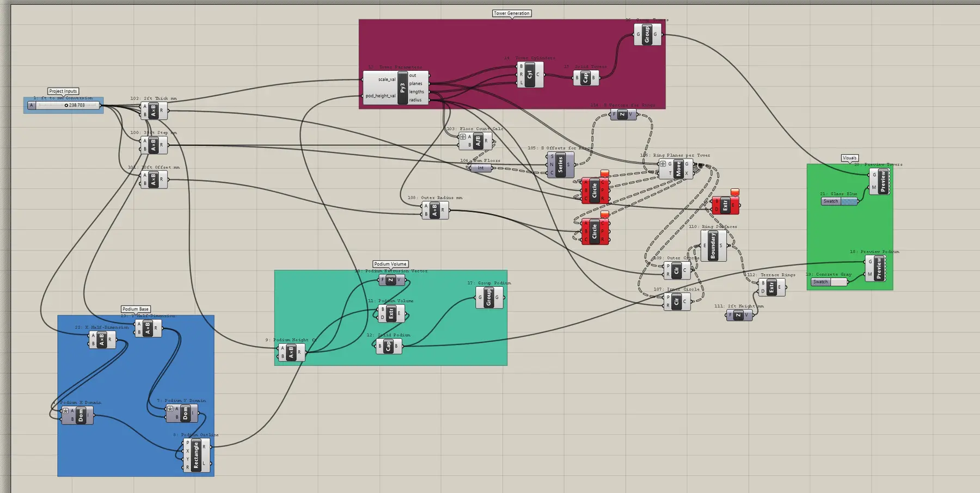Click the Project Inputs group label
The height and width of the screenshot is (493, 980).
click(63, 91)
